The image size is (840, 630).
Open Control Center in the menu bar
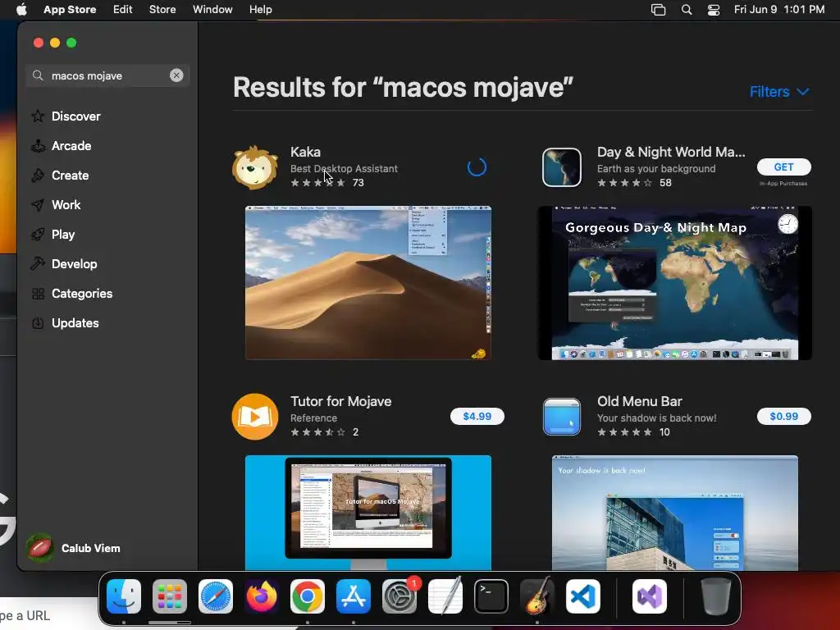coord(714,10)
